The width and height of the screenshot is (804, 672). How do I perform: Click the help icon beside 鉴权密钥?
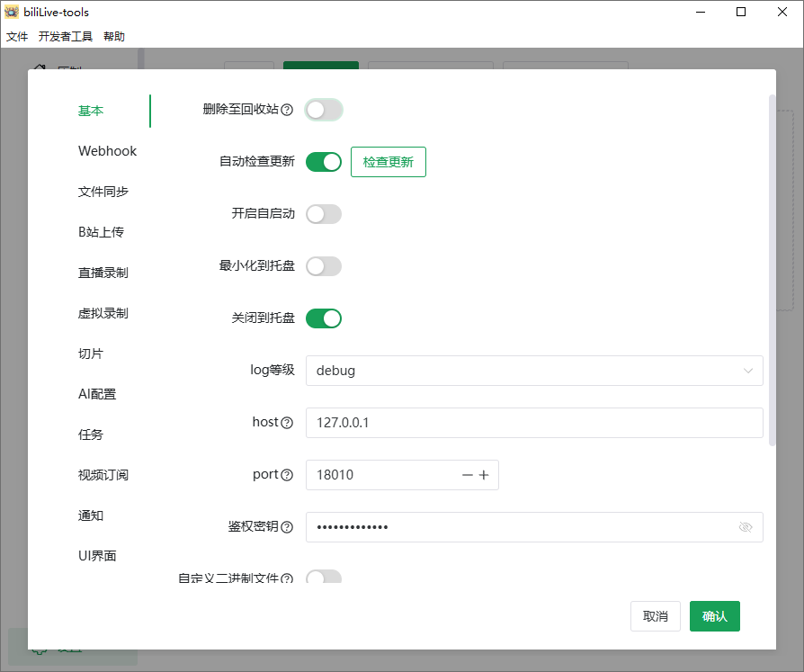[x=288, y=526]
